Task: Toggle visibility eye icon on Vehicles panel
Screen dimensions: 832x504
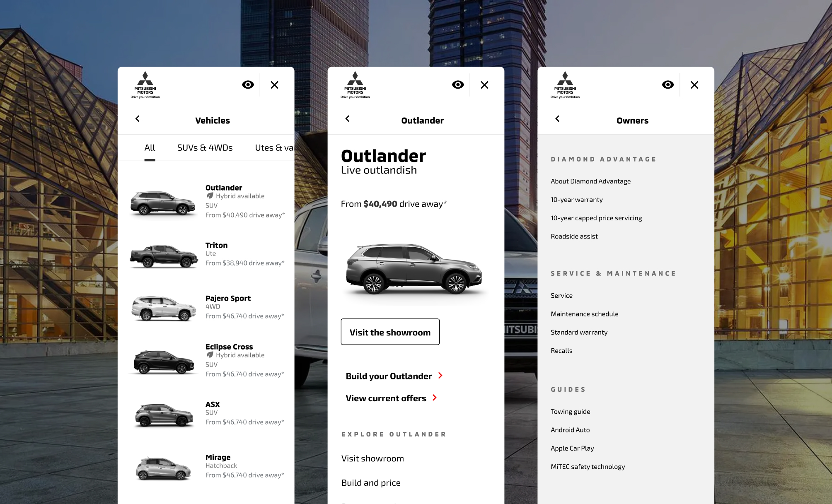Action: [248, 84]
